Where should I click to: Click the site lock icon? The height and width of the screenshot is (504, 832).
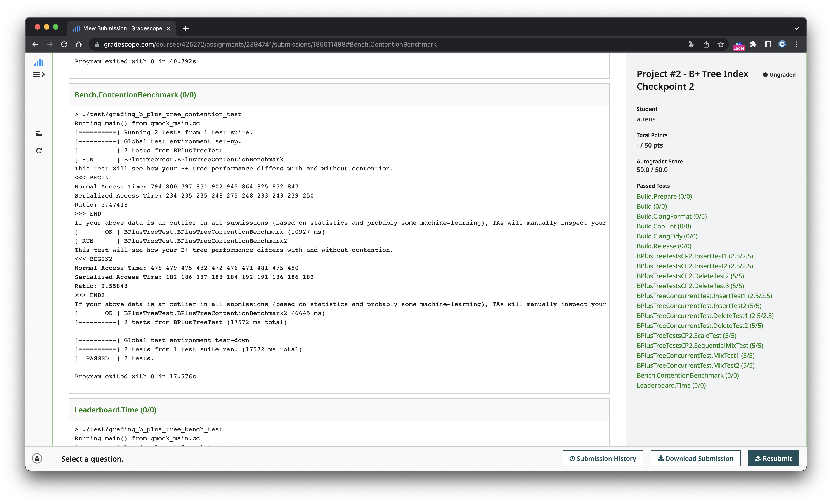pos(96,44)
